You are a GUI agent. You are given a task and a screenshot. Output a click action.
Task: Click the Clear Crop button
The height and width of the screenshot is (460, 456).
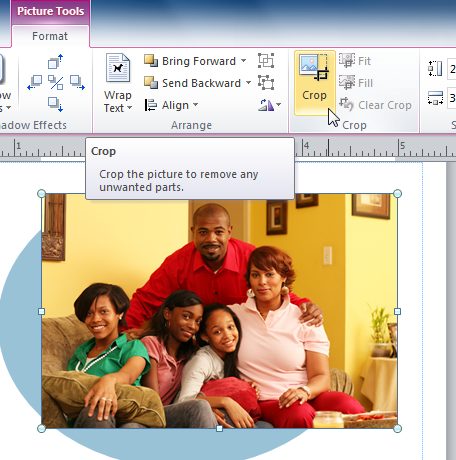tap(375, 105)
